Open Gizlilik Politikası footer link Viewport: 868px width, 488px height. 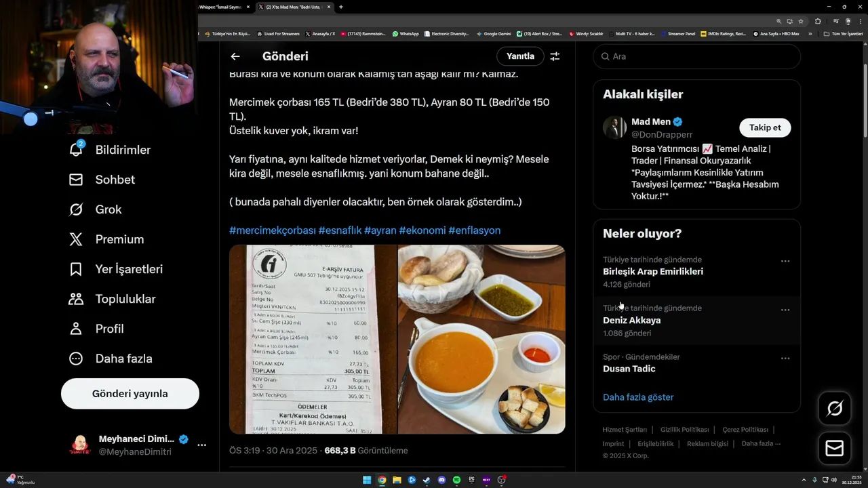pos(684,430)
